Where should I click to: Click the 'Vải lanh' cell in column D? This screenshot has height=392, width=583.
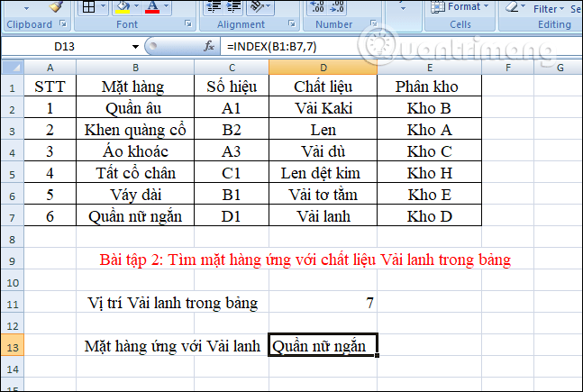point(323,215)
